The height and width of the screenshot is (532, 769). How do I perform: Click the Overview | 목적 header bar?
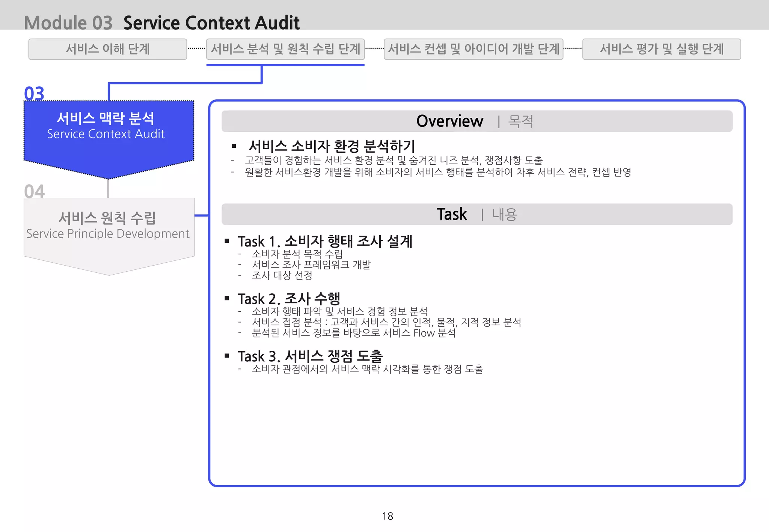[x=477, y=121]
